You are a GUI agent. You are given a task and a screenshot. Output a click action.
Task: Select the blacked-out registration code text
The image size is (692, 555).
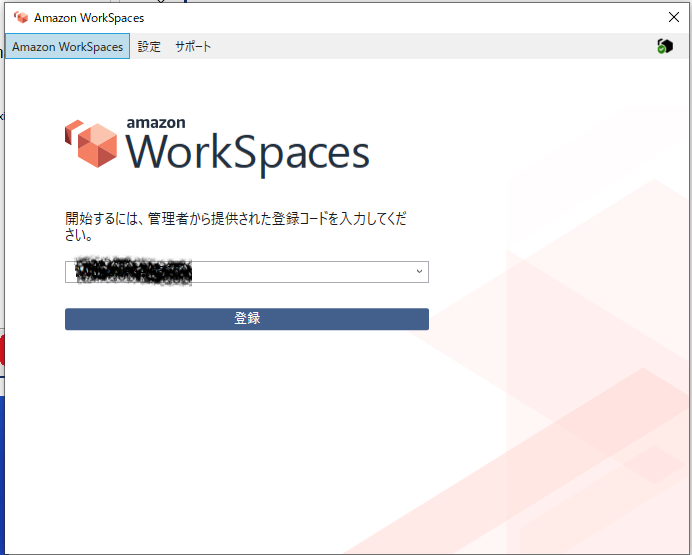[133, 271]
